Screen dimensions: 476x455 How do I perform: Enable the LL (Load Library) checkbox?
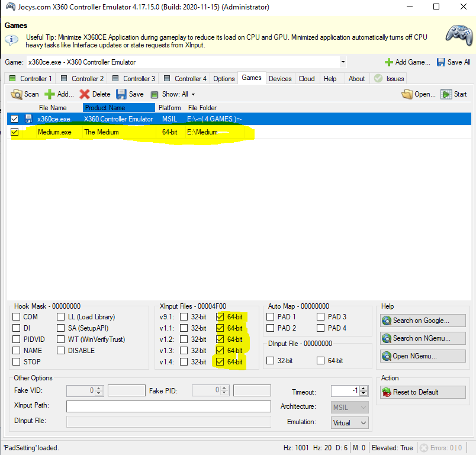click(x=61, y=317)
